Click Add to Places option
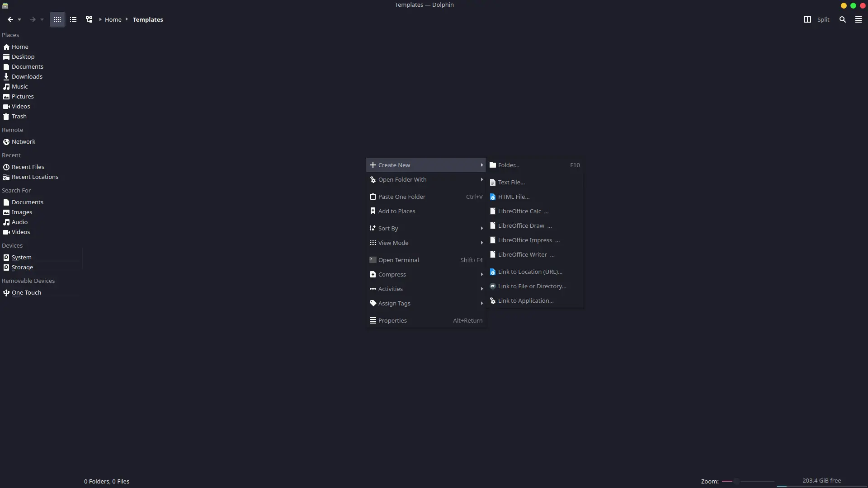Viewport: 868px width, 488px height. pos(397,211)
